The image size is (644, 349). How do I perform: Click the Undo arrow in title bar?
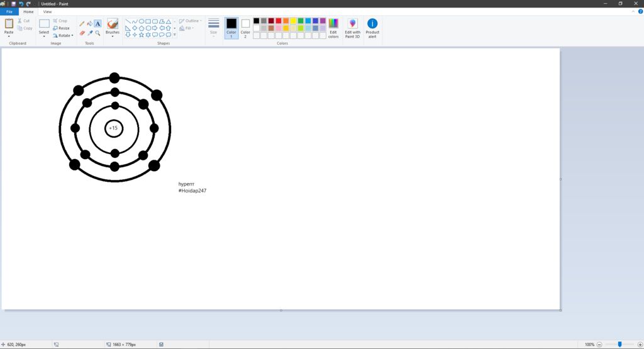point(21,4)
